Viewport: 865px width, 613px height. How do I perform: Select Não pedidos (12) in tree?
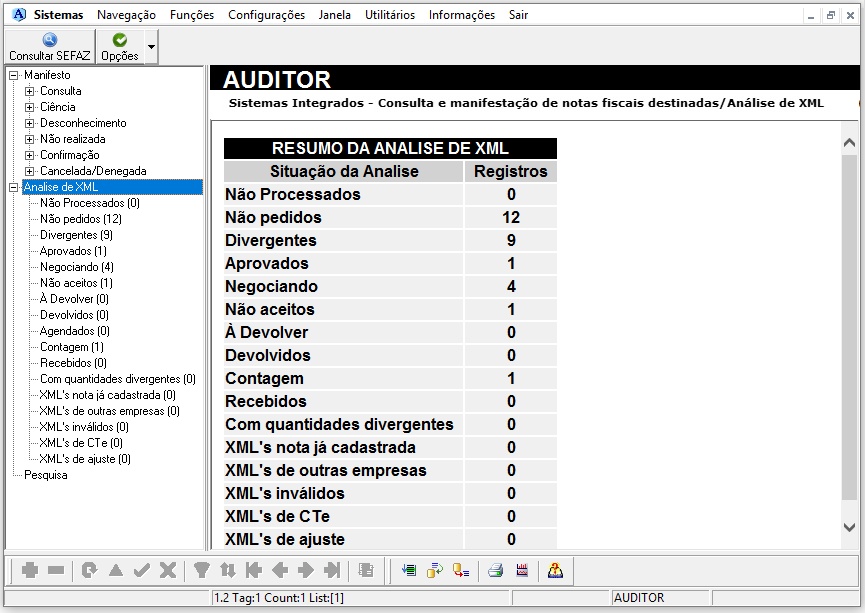(81, 219)
